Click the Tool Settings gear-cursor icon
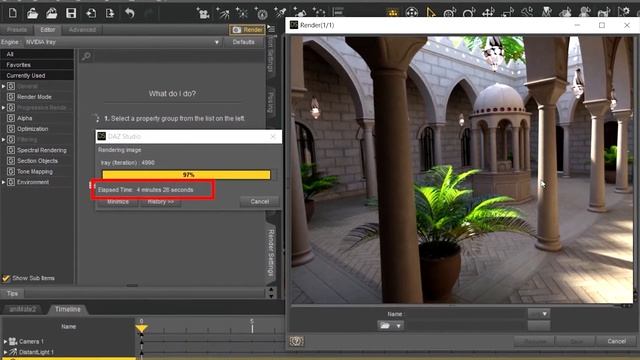The height and width of the screenshot is (360, 640). point(624,13)
